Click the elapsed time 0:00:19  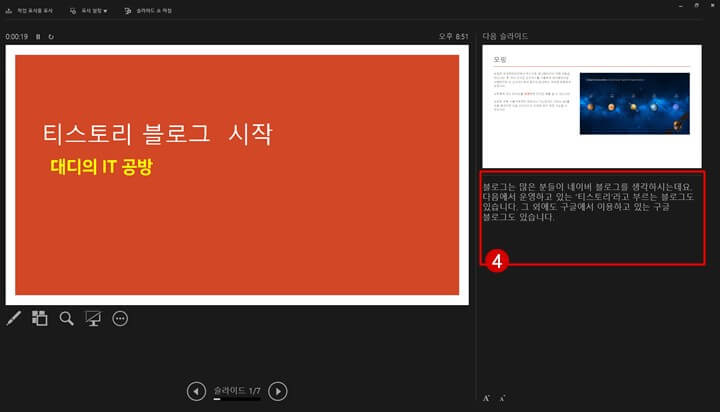(x=17, y=37)
